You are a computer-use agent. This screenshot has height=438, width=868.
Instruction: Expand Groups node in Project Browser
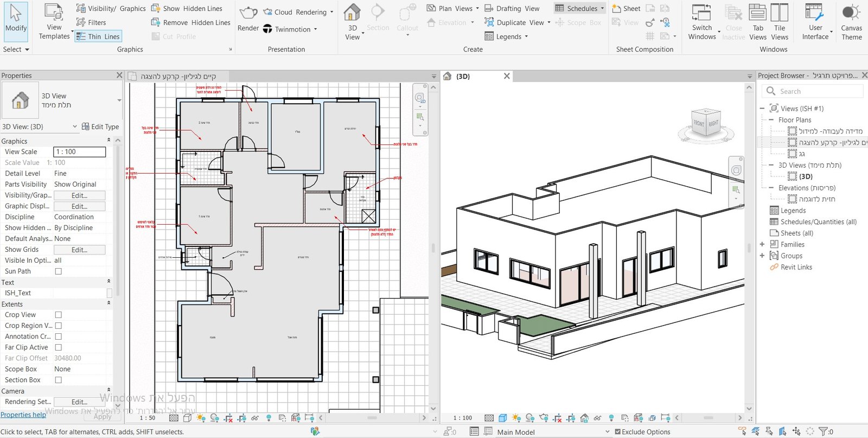click(x=762, y=256)
